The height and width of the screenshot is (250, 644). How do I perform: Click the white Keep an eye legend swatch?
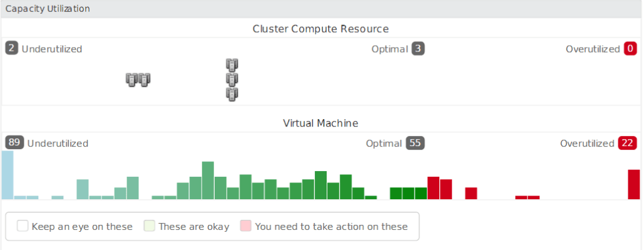[23, 226]
